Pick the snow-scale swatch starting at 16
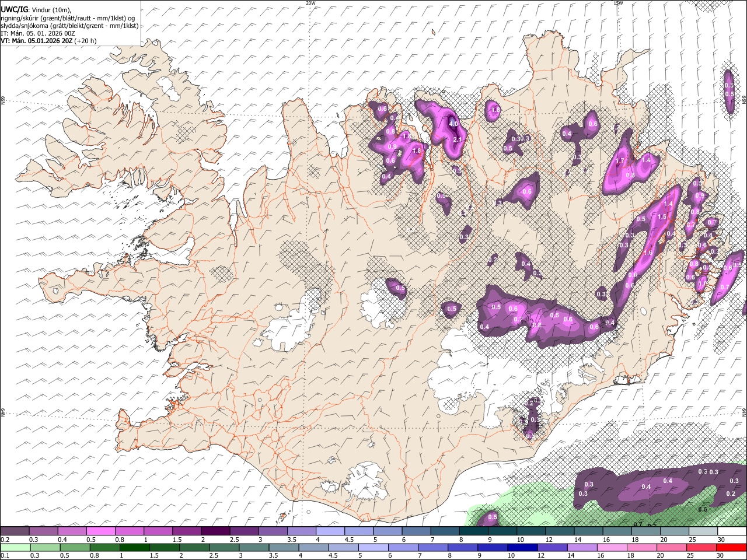This screenshot has height=560, width=747. point(616,531)
